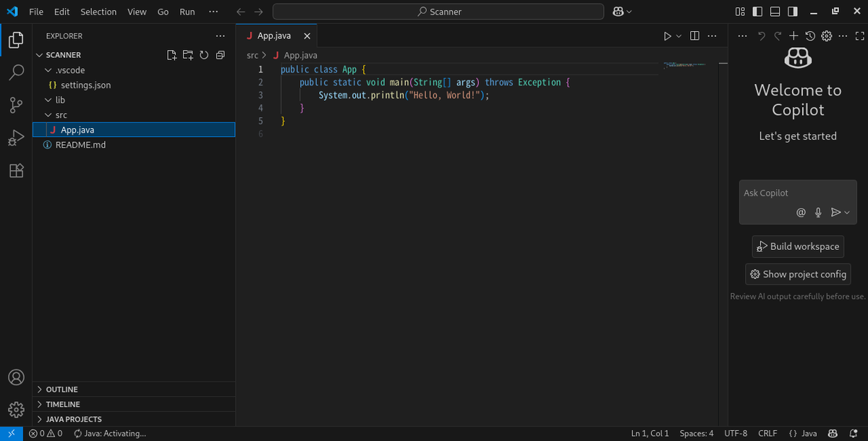This screenshot has height=441, width=868.
Task: Open the Manage gear in activity bar
Action: pyautogui.click(x=16, y=410)
